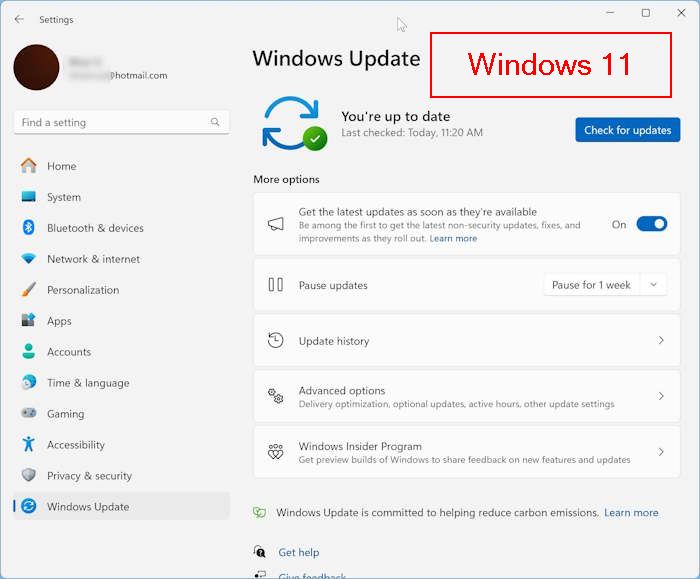
Task: Open the System category label
Action: (x=64, y=197)
